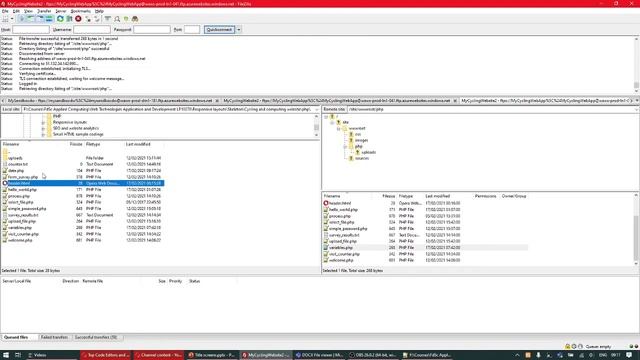Click binoculars file search icon
The width and height of the screenshot is (640, 360).
[x=135, y=19]
